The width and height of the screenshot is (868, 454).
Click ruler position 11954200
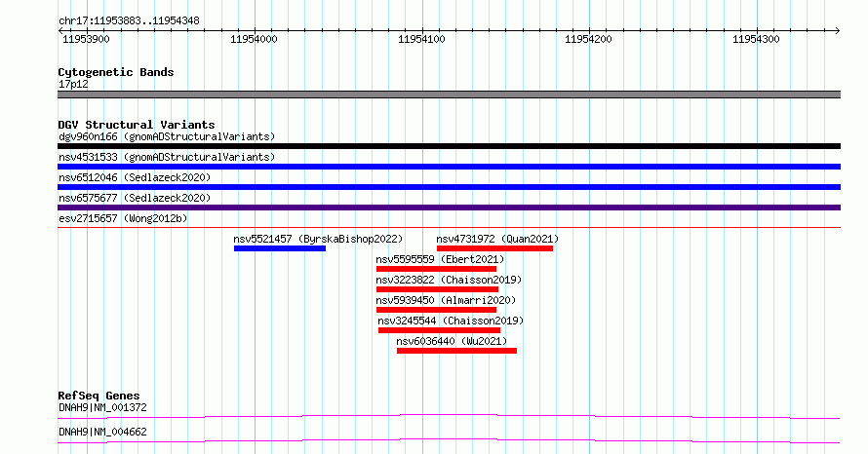point(588,39)
